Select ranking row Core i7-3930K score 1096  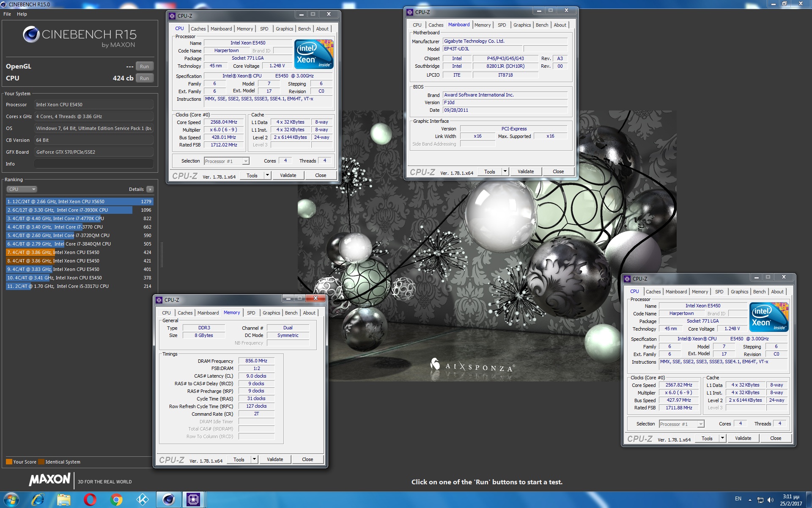(x=80, y=210)
